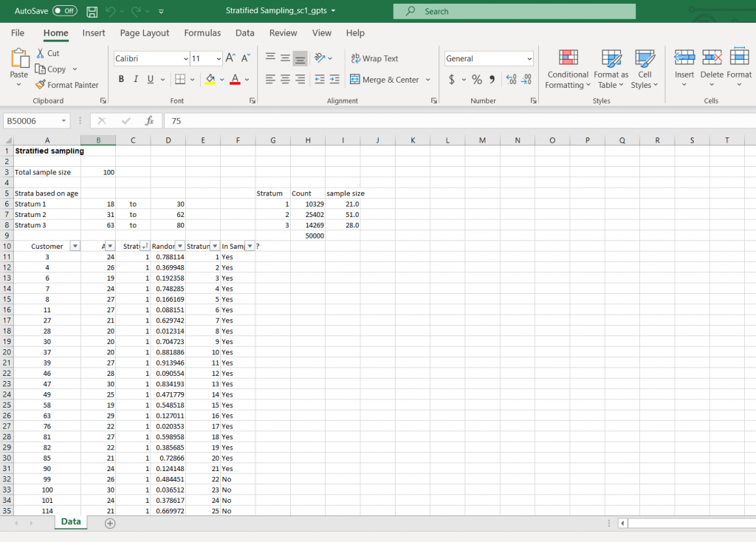Switch to the Data ribbon tab
The image size is (756, 542).
[244, 32]
